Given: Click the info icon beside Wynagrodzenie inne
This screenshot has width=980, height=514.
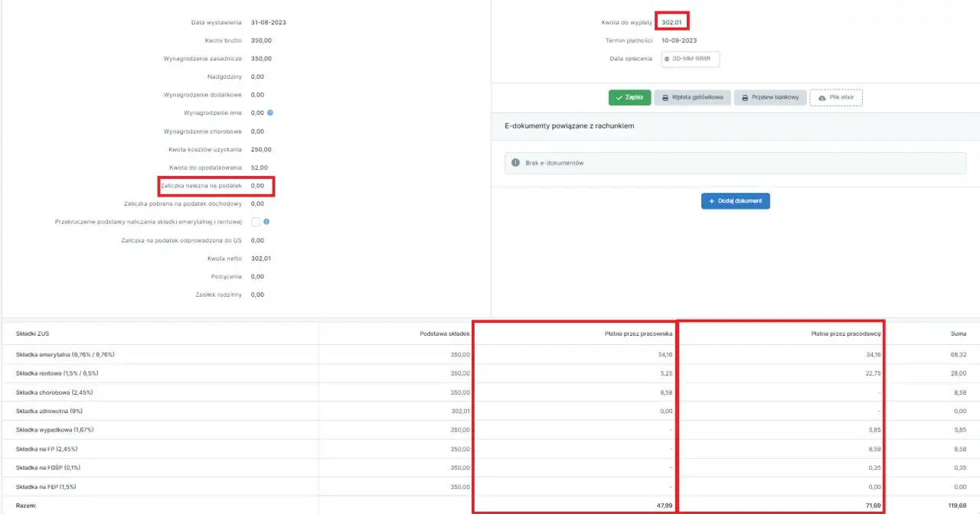Looking at the screenshot, I should (270, 113).
